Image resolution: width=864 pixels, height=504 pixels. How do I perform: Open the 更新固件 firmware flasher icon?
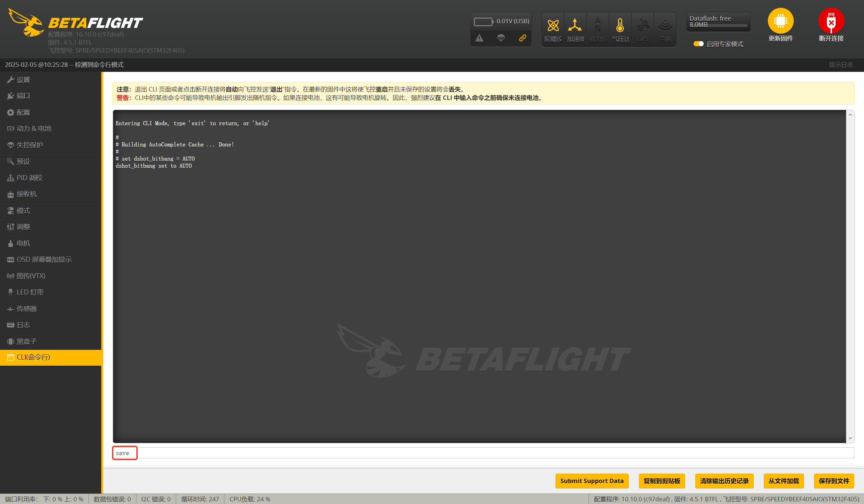(x=780, y=21)
